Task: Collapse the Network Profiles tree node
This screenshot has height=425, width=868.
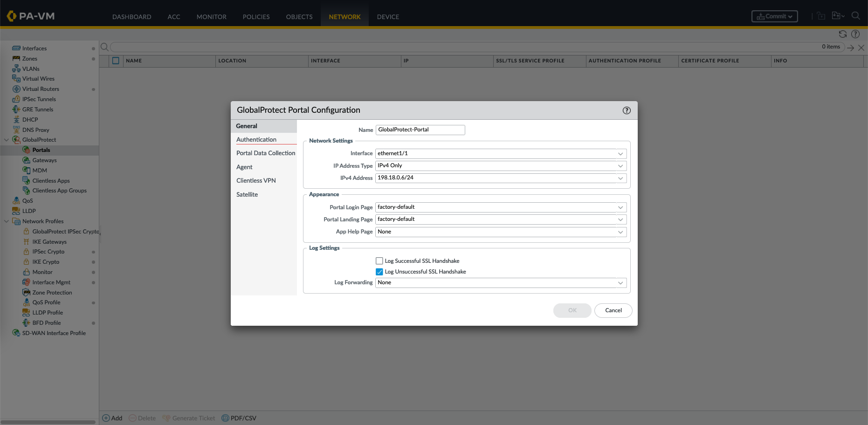Action: coord(7,221)
